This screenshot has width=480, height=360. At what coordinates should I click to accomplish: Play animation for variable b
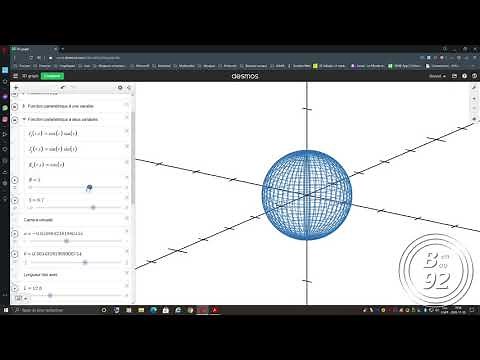[14, 254]
